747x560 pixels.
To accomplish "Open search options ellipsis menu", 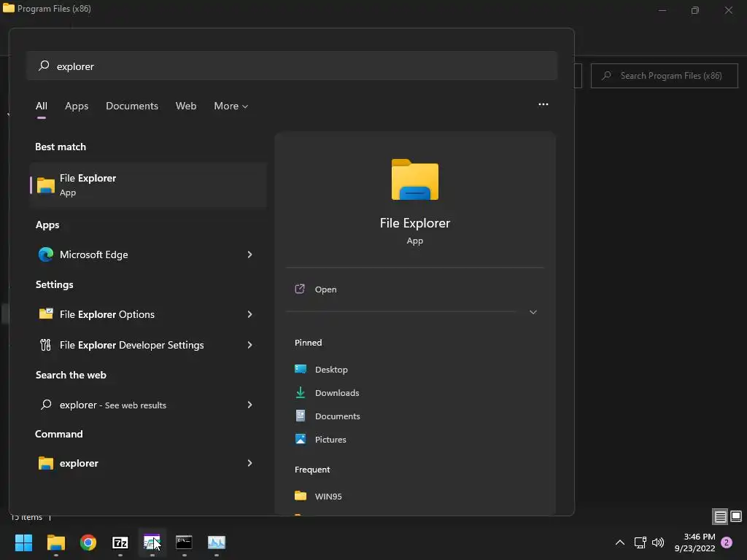I will [543, 104].
